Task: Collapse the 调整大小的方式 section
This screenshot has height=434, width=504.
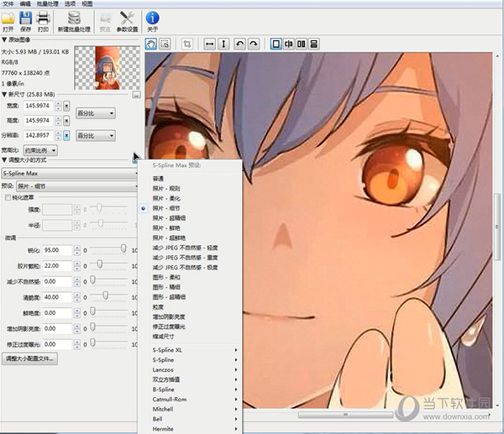Action: click(4, 160)
